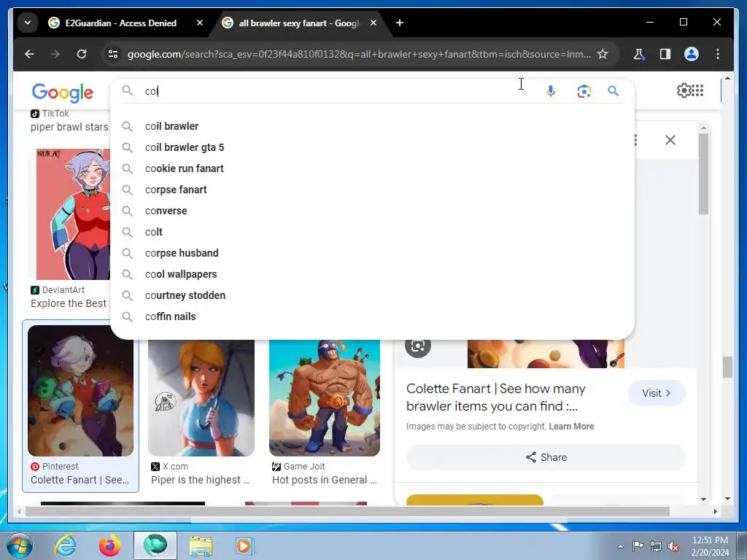The height and width of the screenshot is (560, 747).
Task: Open the DeviantArt Colette drawing thumbnail
Action: tap(73, 214)
